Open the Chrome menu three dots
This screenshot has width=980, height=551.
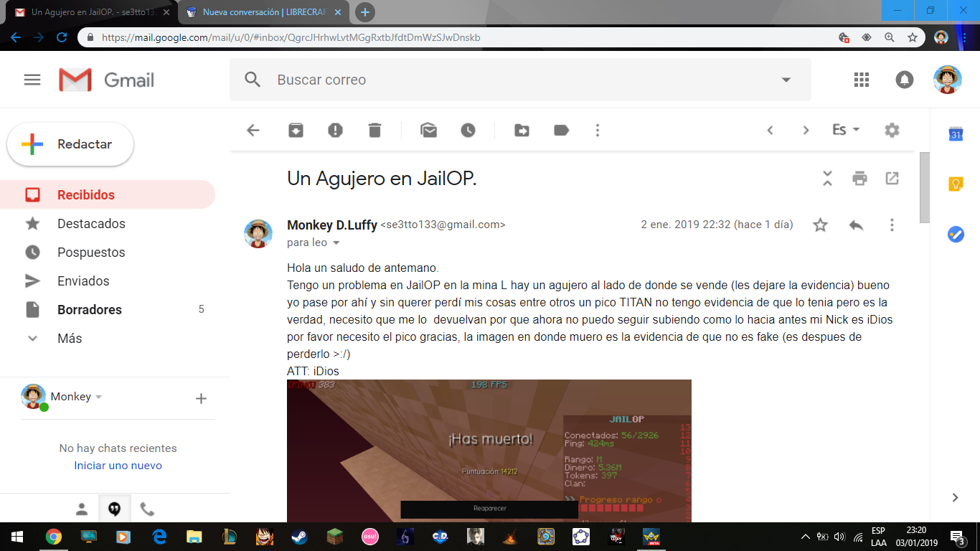point(964,37)
